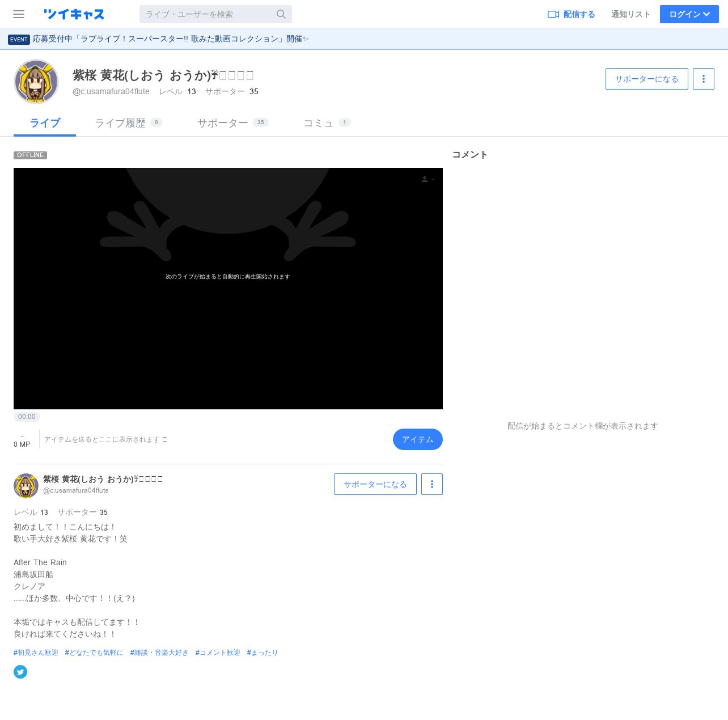Switch to the コミュ tab
This screenshot has width=728, height=720.
point(327,123)
